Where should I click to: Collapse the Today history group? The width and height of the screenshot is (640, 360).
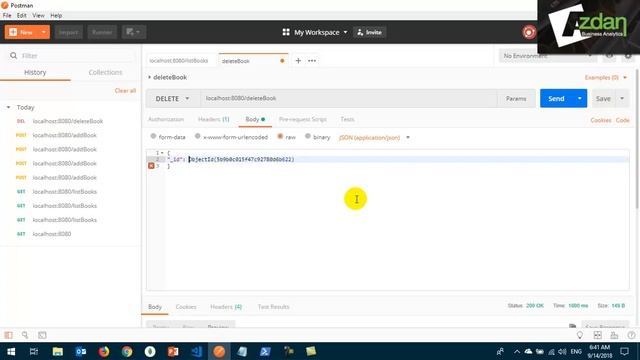[x=8, y=107]
